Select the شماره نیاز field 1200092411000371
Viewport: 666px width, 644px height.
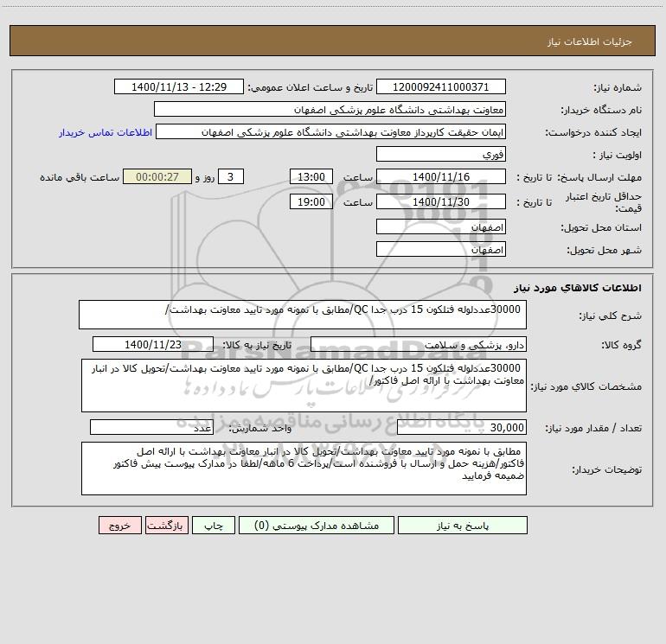pos(441,86)
